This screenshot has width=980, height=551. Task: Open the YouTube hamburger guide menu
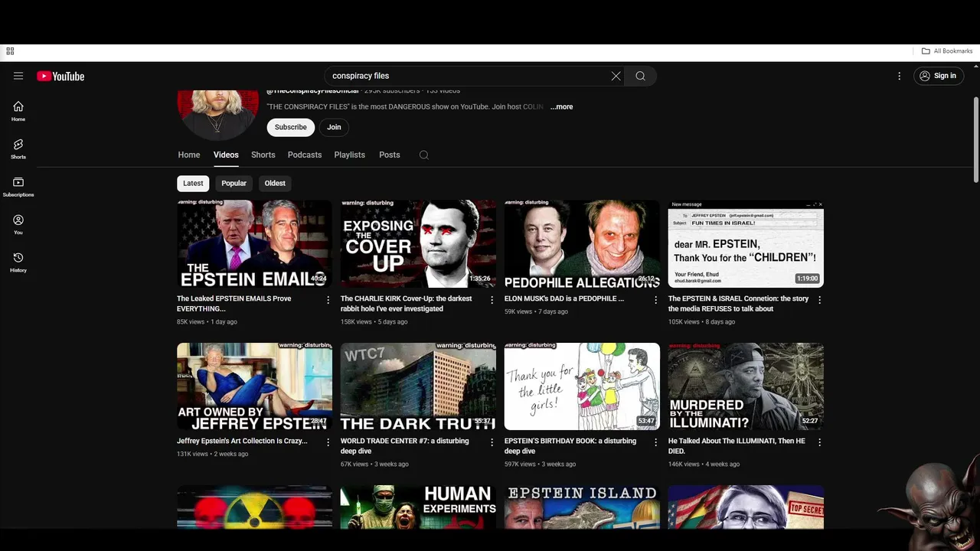tap(18, 76)
